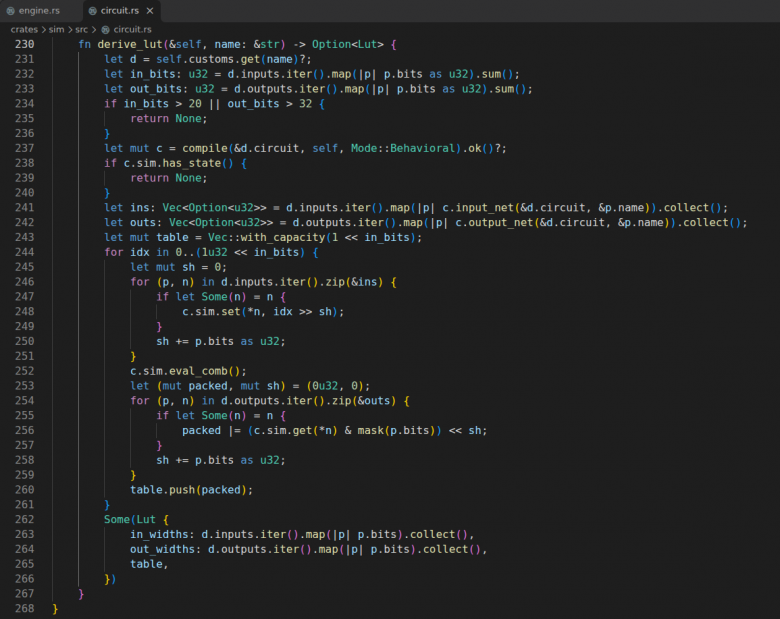
Task: Click the Rust icon in the breadcrumb path
Action: point(105,29)
